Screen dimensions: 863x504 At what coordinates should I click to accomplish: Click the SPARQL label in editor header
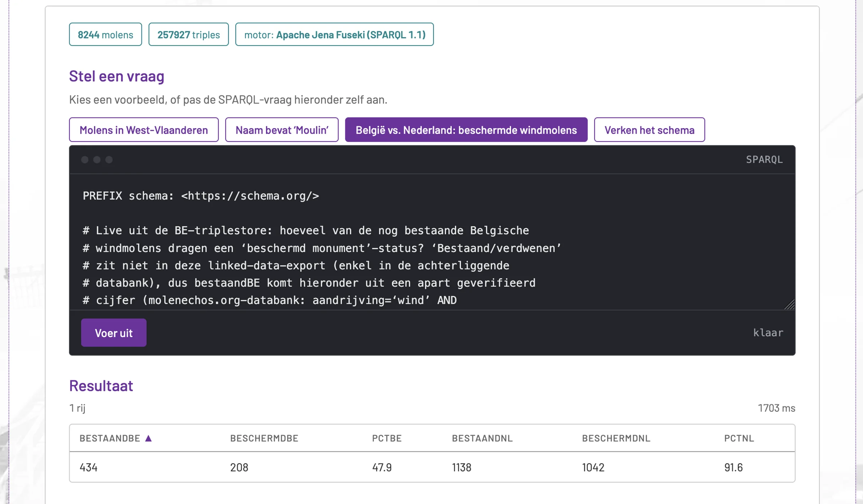[x=764, y=159]
